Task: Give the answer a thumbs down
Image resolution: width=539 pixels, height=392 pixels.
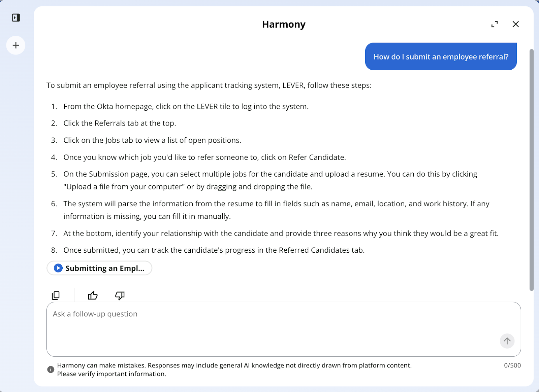Action: 120,295
